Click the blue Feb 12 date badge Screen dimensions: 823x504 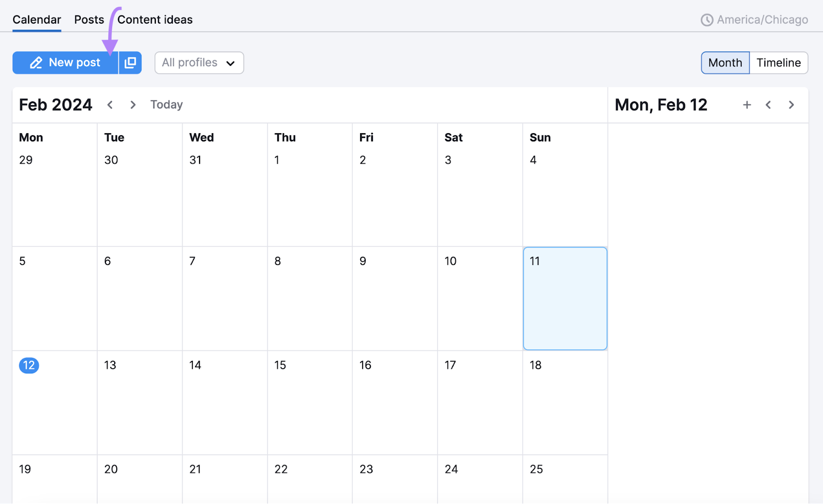pyautogui.click(x=29, y=365)
